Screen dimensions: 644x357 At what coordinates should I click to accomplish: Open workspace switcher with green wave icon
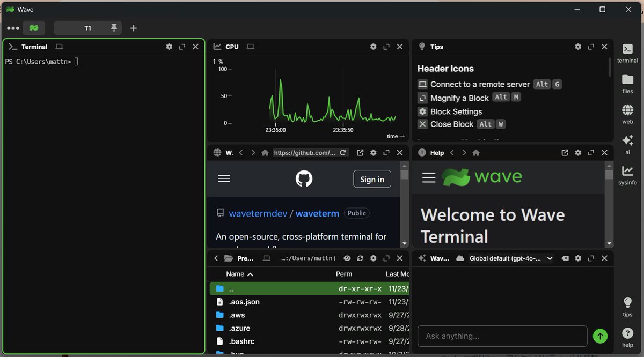34,28
